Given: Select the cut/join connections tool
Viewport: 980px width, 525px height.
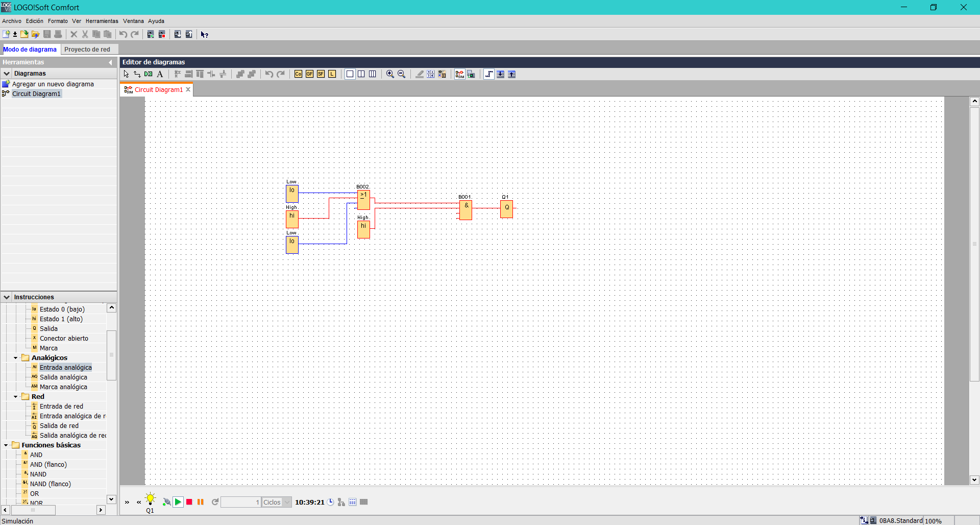Looking at the screenshot, I should pos(149,74).
